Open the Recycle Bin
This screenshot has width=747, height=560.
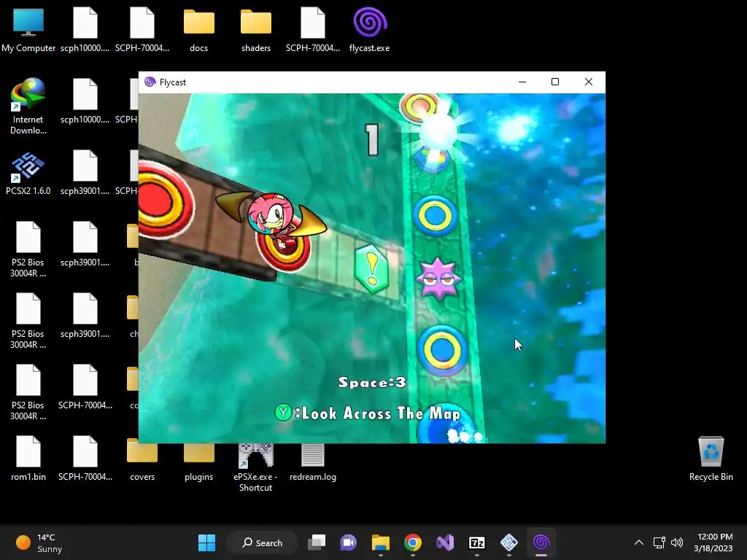(711, 458)
